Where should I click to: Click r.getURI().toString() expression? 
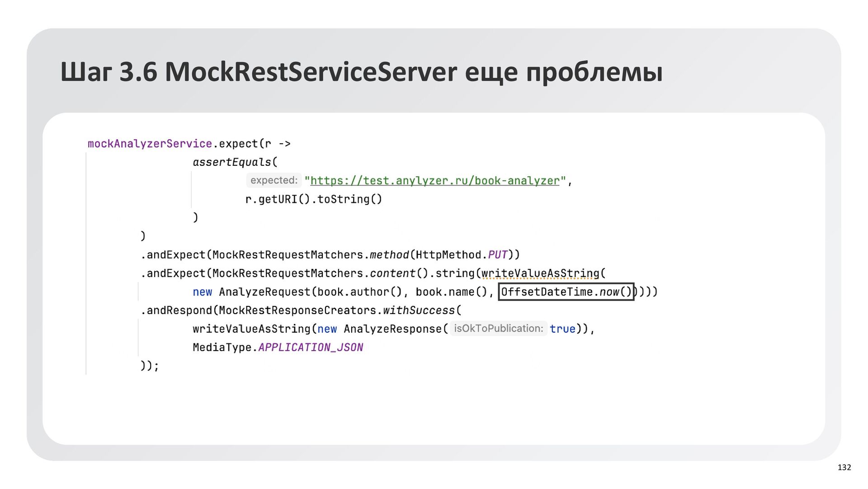[x=313, y=199]
